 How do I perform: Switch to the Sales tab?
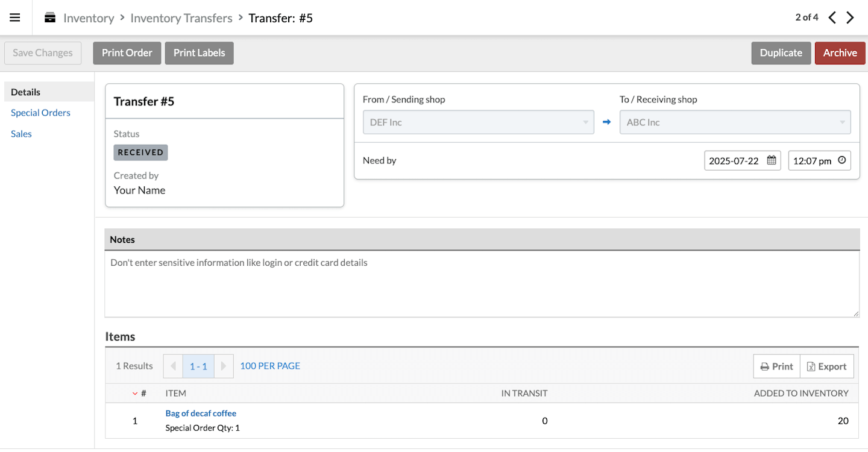[21, 134]
